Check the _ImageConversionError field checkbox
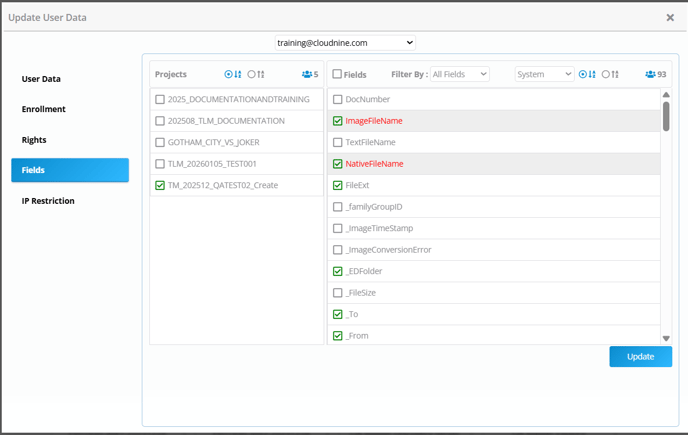Viewport: 688px width, 435px height. (x=337, y=250)
